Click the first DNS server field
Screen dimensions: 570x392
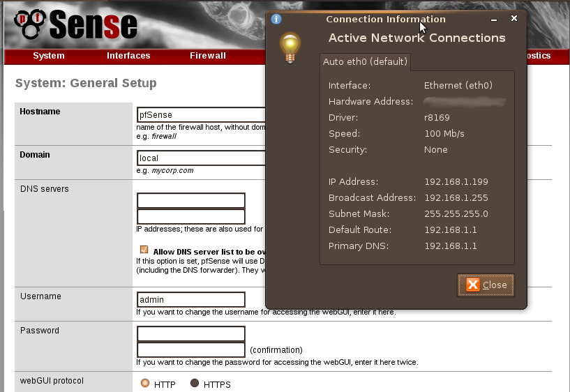191,200
